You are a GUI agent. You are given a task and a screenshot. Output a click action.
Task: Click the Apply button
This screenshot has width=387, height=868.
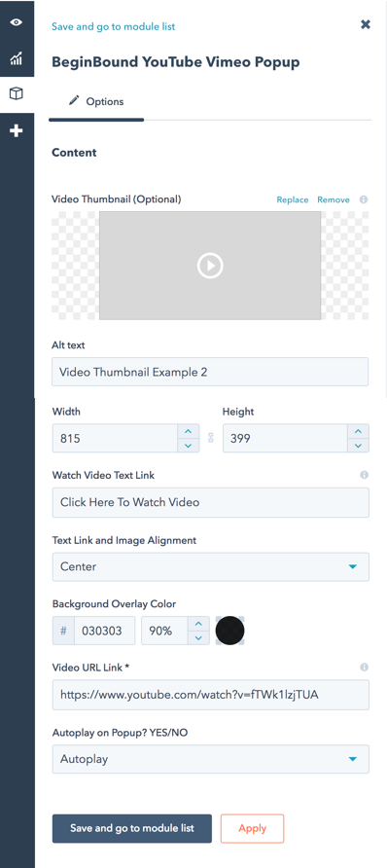pos(252,829)
